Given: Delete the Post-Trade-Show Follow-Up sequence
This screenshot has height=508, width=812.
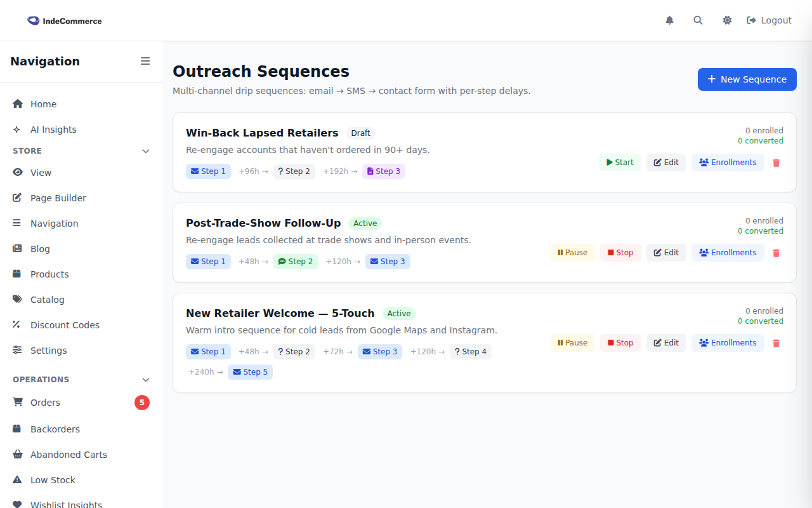Looking at the screenshot, I should tap(776, 253).
